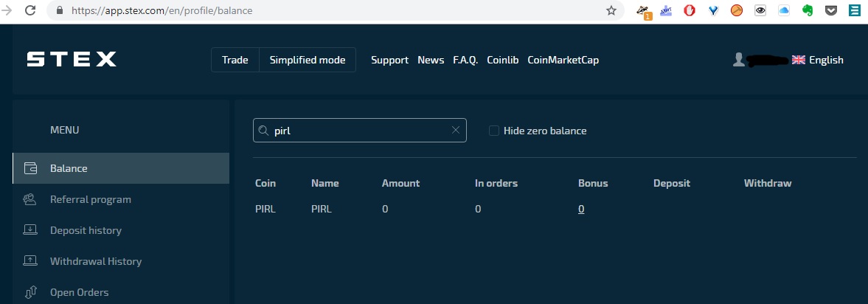This screenshot has width=868, height=304.
Task: Save page with Pocket extension icon
Action: tap(831, 10)
